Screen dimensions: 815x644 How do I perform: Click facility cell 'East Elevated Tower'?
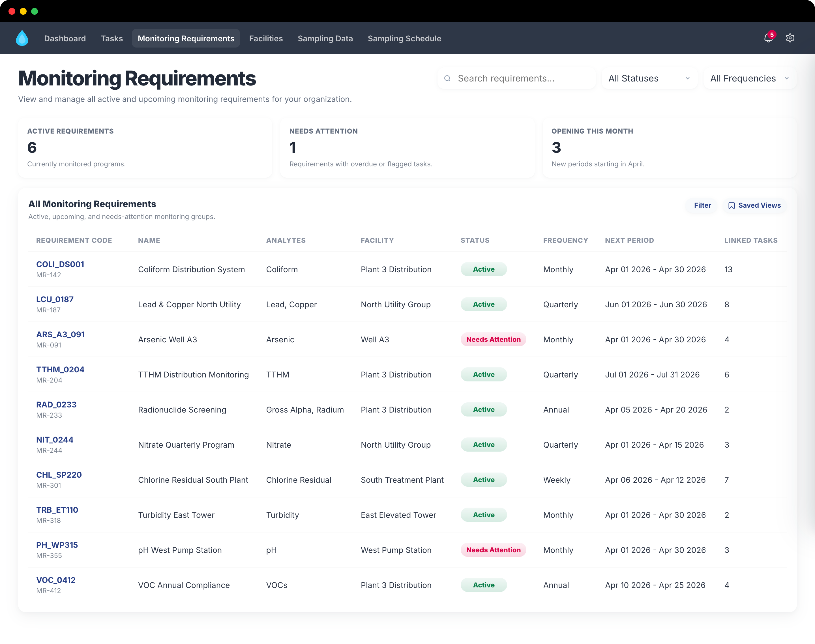[x=398, y=515]
